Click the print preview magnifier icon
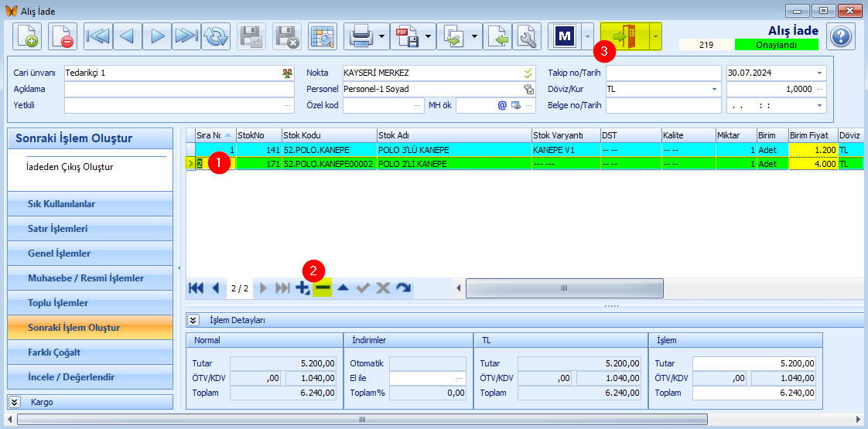 click(322, 37)
